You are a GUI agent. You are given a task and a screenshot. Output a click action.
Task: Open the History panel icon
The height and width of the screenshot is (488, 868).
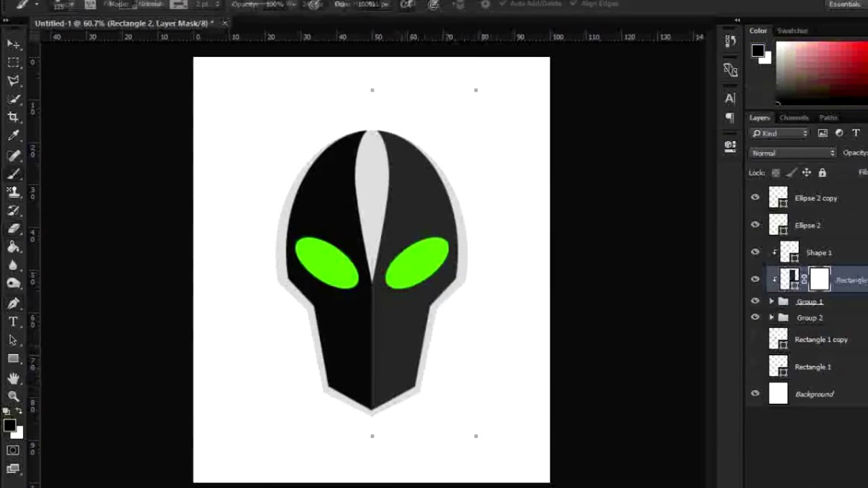pos(730,41)
